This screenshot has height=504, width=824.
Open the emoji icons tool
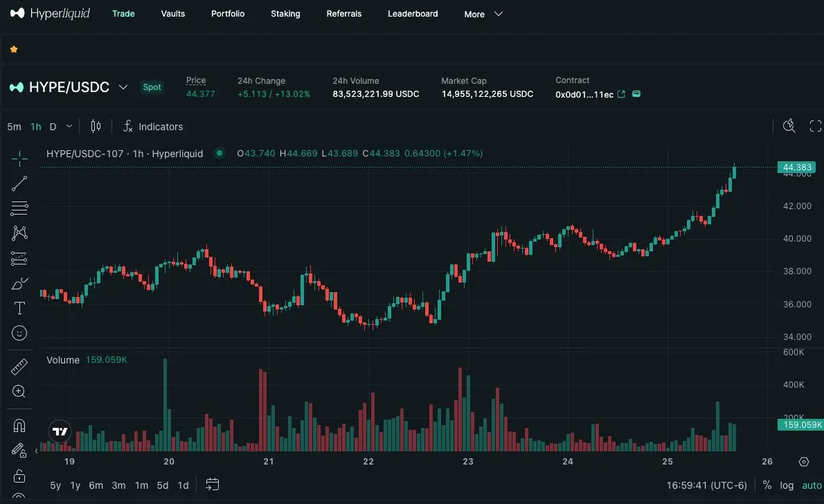click(x=19, y=333)
